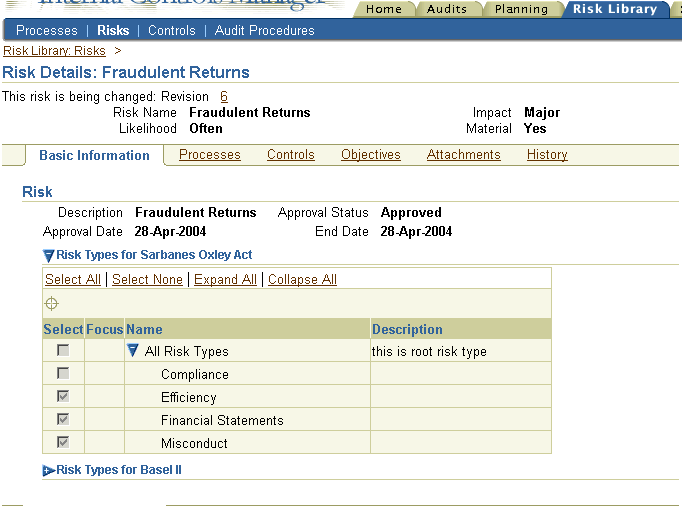Click the Select None link
This screenshot has height=506, width=682.
[147, 279]
